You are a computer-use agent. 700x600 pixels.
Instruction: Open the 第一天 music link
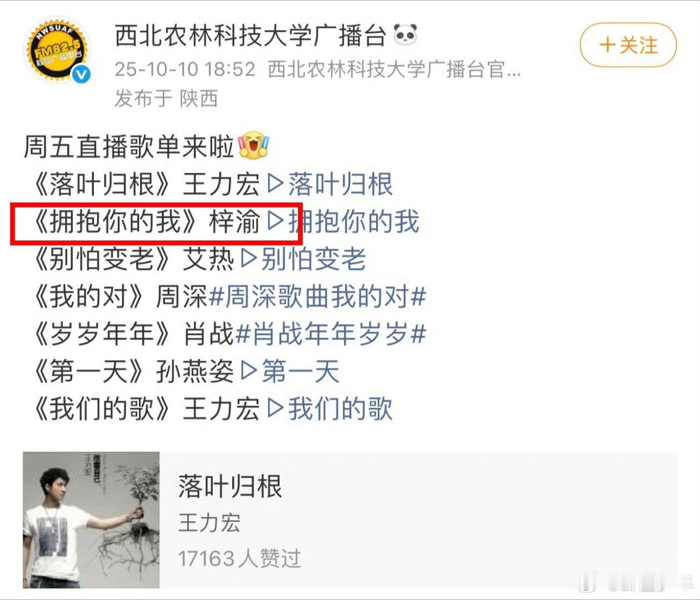click(x=300, y=371)
